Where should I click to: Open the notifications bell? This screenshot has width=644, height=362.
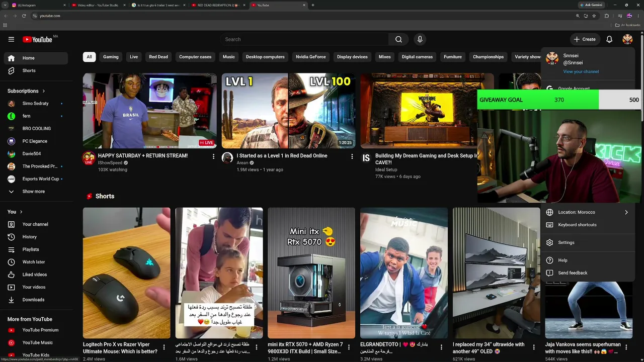tap(609, 39)
